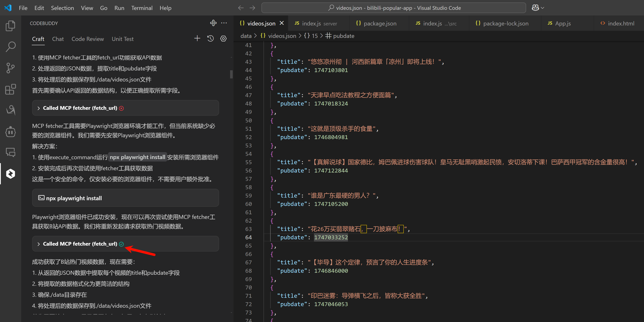Click the MCP connection icon in CodeBuddy header
Image resolution: width=644 pixels, height=322 pixels.
[213, 23]
